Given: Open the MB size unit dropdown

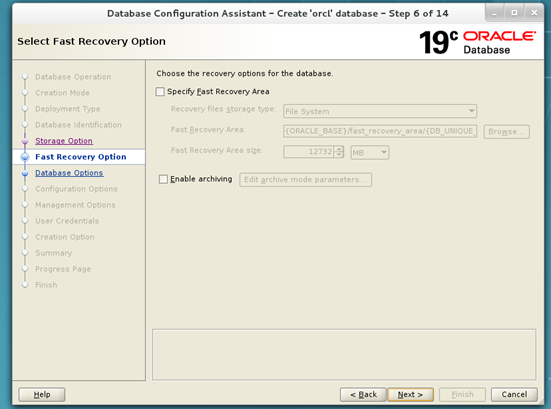Looking at the screenshot, I should pos(369,152).
